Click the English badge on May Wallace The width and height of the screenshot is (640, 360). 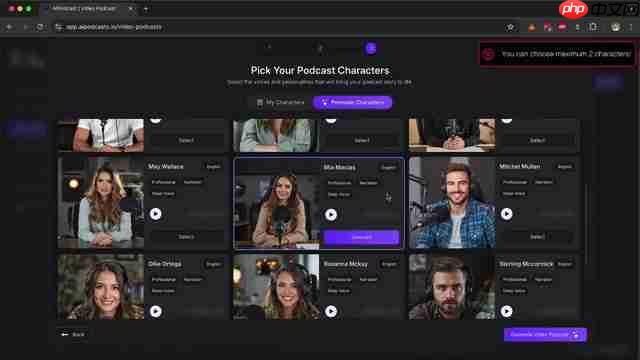[x=213, y=167]
